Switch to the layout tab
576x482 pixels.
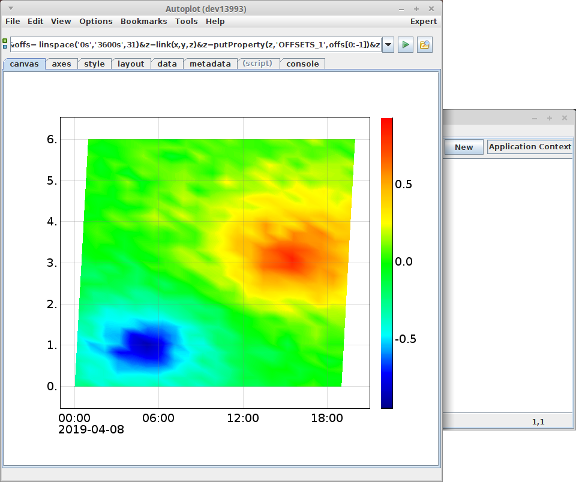(x=131, y=64)
